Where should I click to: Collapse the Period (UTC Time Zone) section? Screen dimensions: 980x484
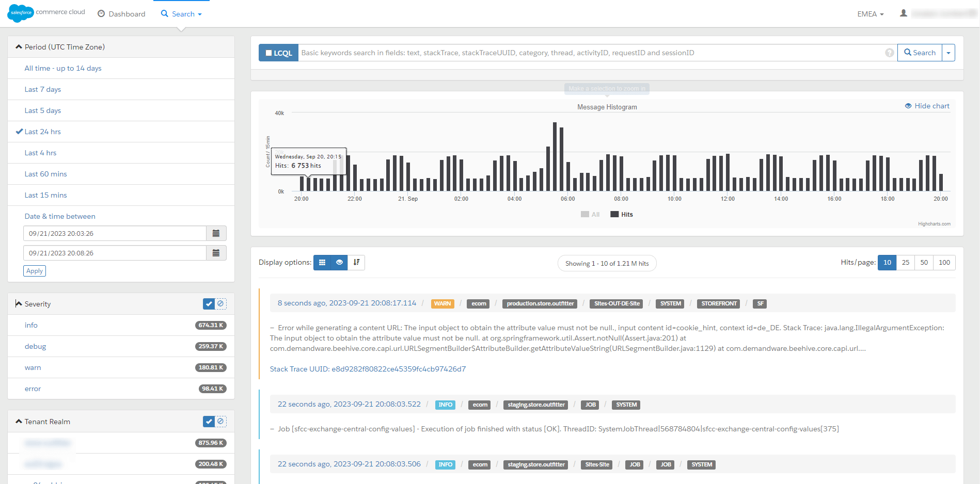pyautogui.click(x=19, y=46)
